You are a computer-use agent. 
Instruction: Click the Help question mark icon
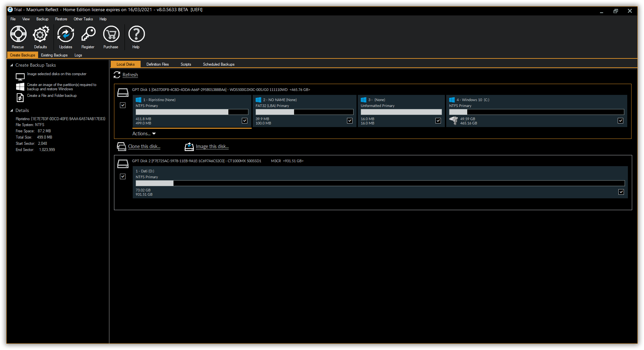[x=136, y=34]
